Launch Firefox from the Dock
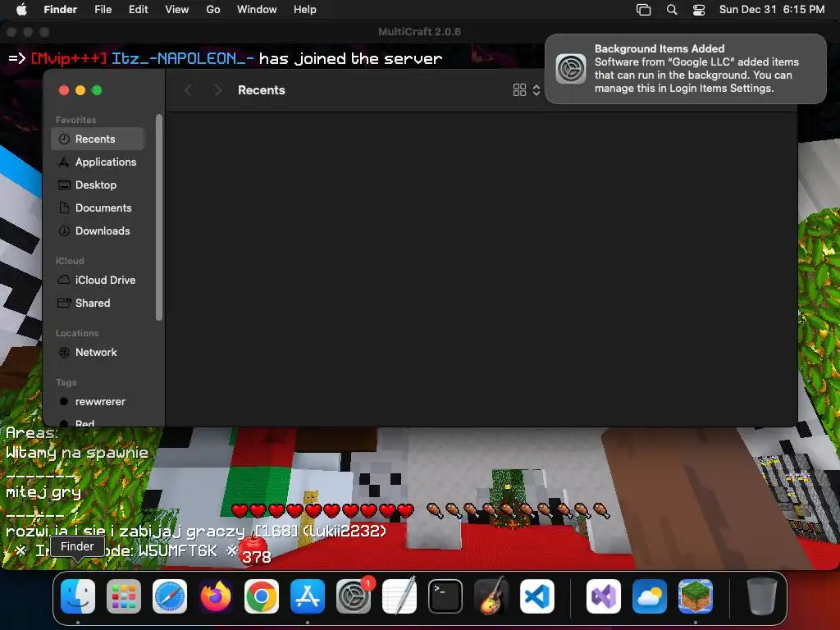 pyautogui.click(x=216, y=596)
